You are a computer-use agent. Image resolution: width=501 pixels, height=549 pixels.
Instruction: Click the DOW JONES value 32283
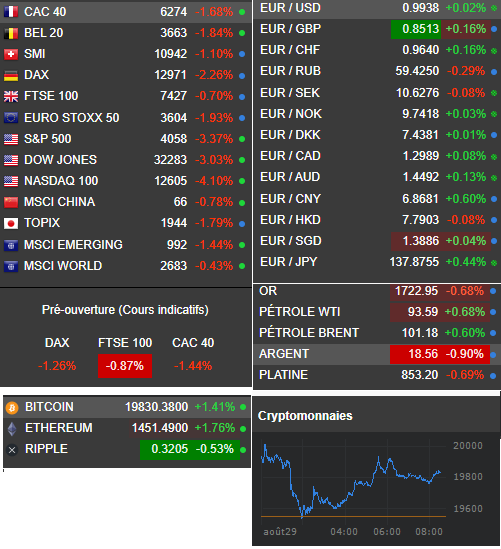coord(171,160)
